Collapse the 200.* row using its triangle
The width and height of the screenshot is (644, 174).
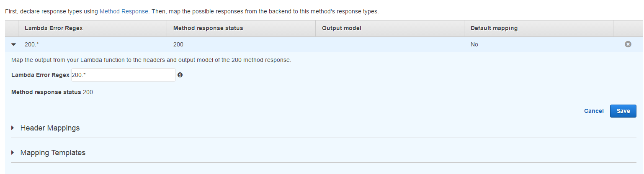click(x=13, y=44)
